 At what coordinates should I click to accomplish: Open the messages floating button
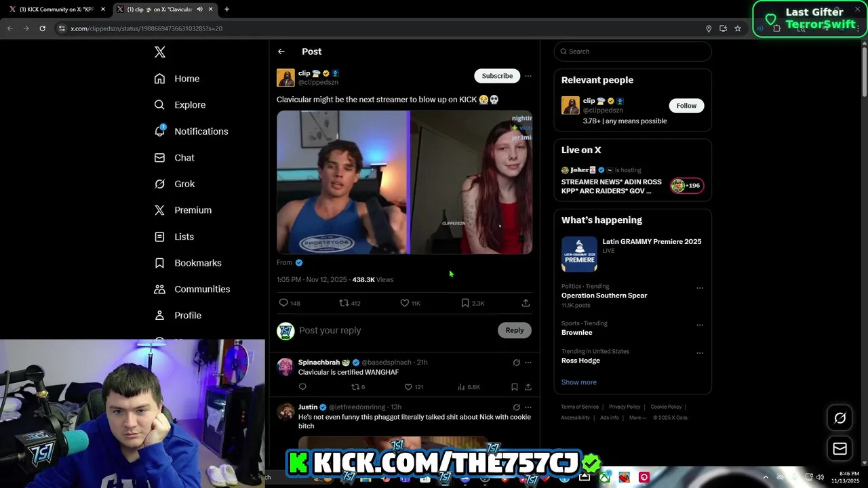pyautogui.click(x=840, y=449)
